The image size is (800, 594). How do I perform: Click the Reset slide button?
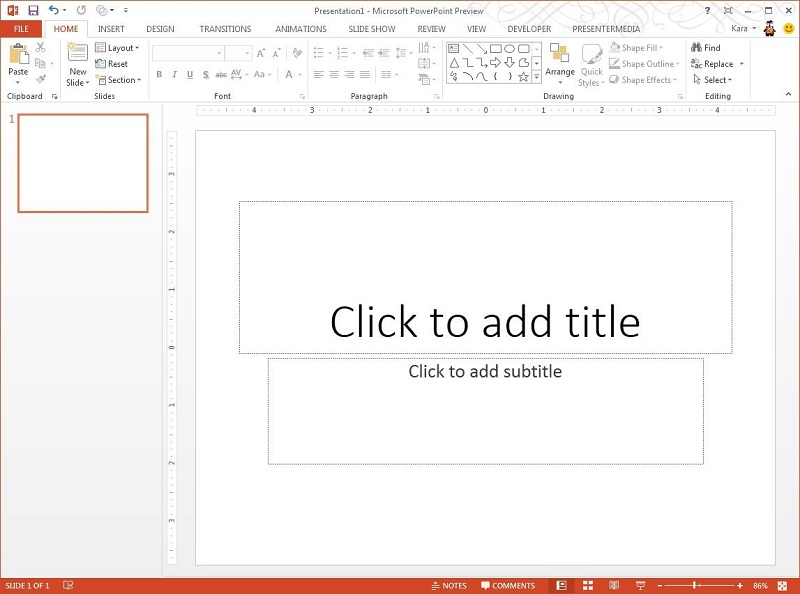coord(111,64)
